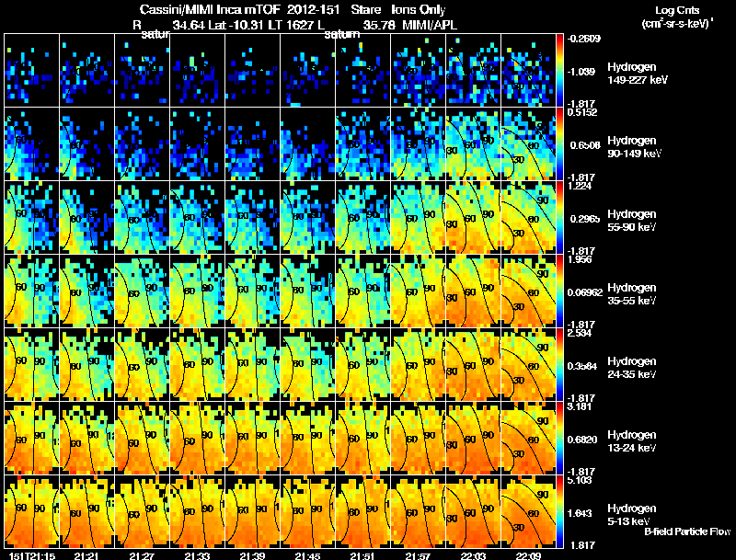Viewport: 736px width, 560px height.
Task: Select the 5-13 keV image panel at 21:15
Action: pyautogui.click(x=32, y=511)
